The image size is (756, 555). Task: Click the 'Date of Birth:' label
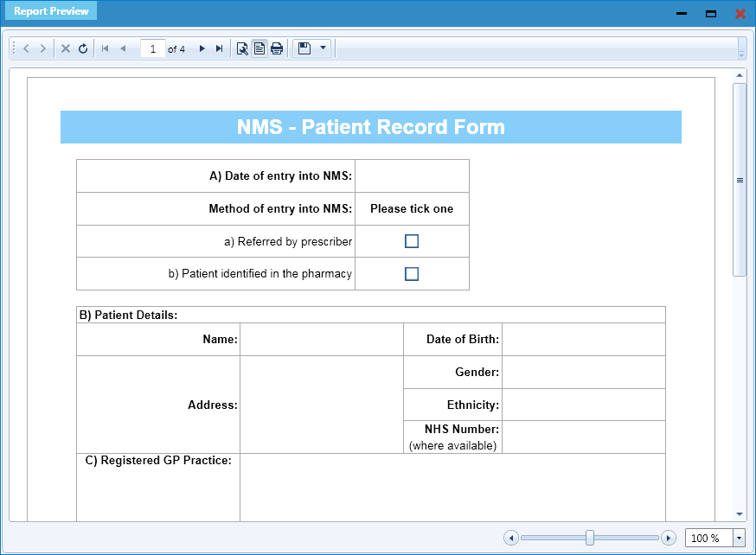point(463,339)
